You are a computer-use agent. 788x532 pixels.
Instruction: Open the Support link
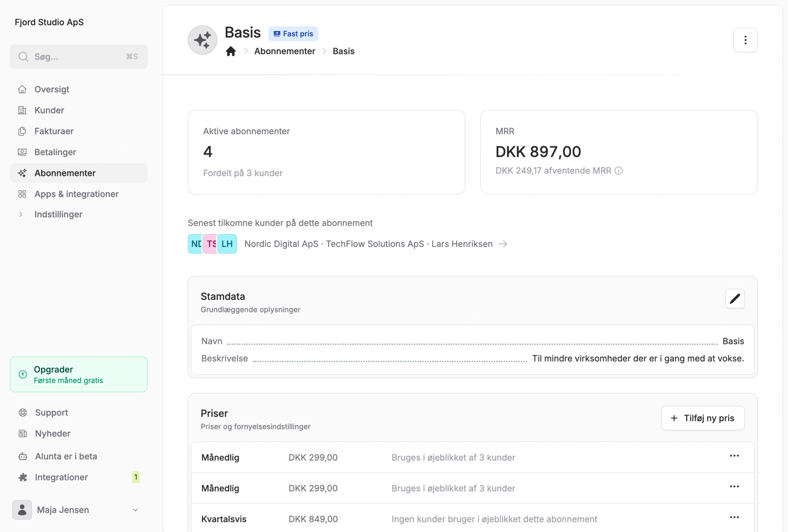pos(79,413)
